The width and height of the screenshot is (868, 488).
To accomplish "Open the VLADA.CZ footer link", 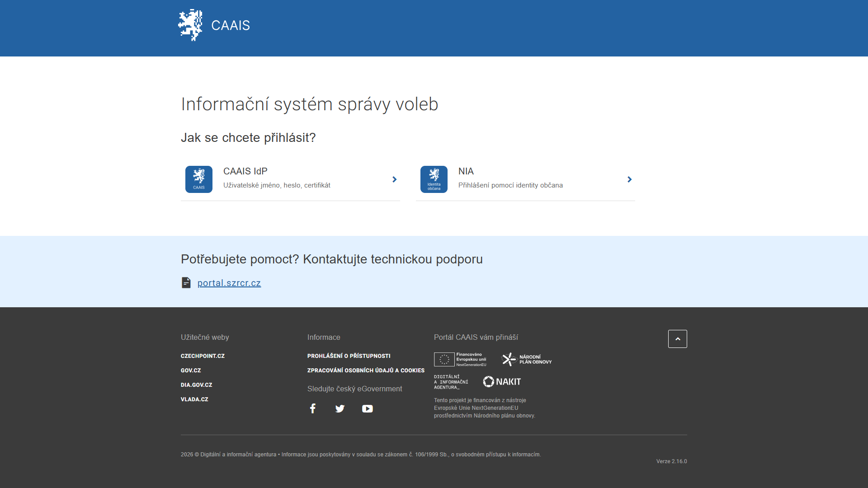I will click(x=194, y=399).
